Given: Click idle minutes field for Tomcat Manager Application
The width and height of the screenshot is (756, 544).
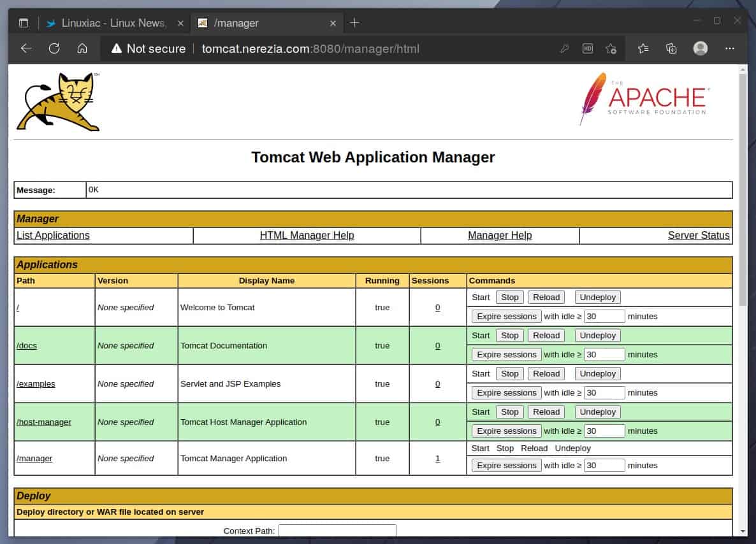Looking at the screenshot, I should click(604, 466).
